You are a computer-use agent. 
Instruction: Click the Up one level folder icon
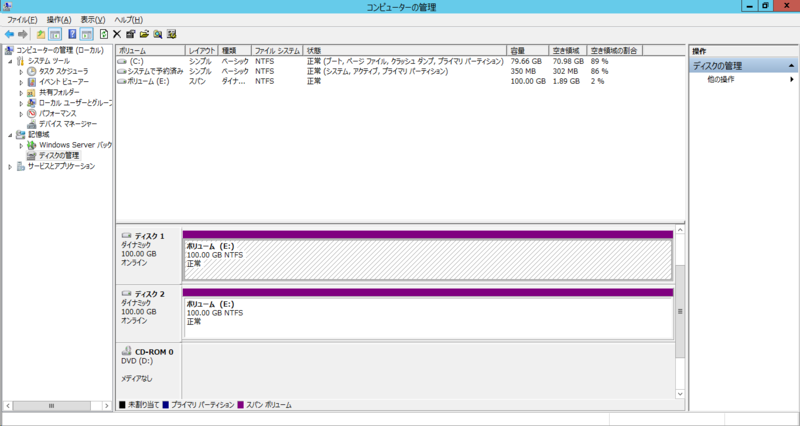41,34
